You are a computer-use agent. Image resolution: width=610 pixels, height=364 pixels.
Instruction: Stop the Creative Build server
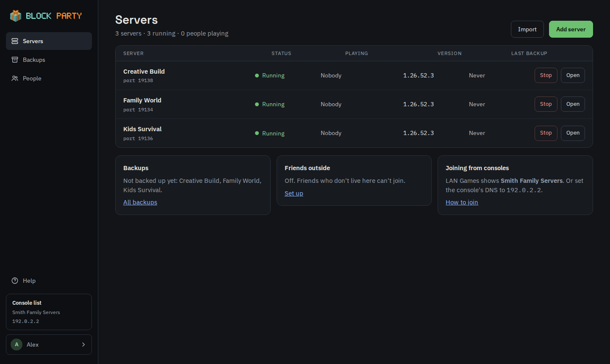point(546,75)
